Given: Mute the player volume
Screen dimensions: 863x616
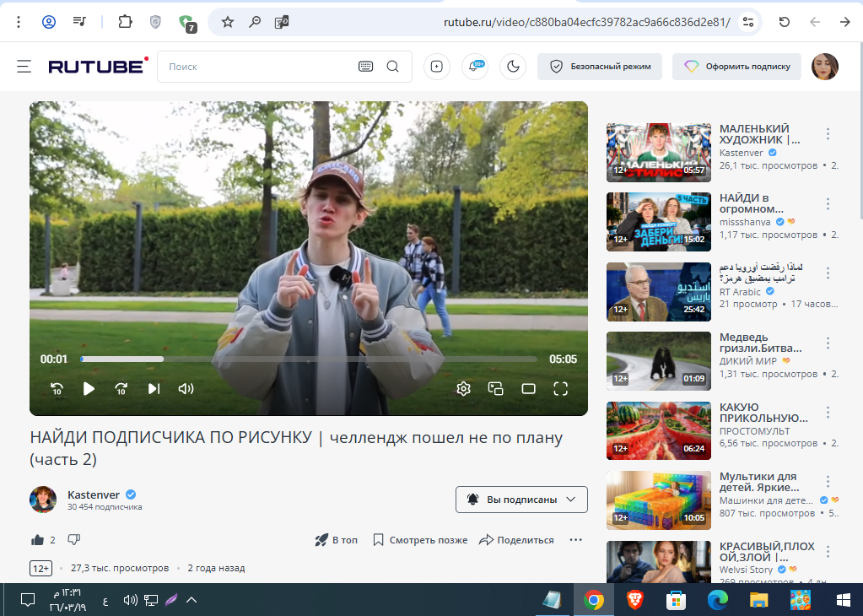Looking at the screenshot, I should (186, 389).
